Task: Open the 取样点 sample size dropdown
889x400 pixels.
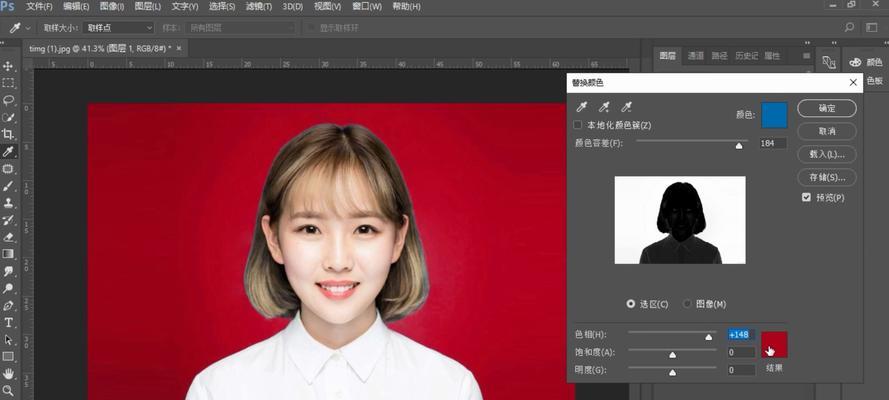Action: 118,28
